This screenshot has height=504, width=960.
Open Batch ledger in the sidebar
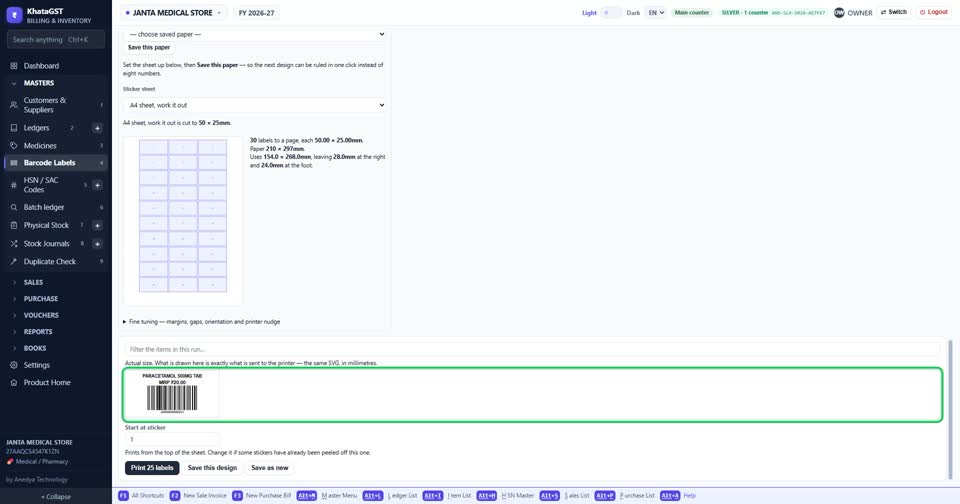56,207
